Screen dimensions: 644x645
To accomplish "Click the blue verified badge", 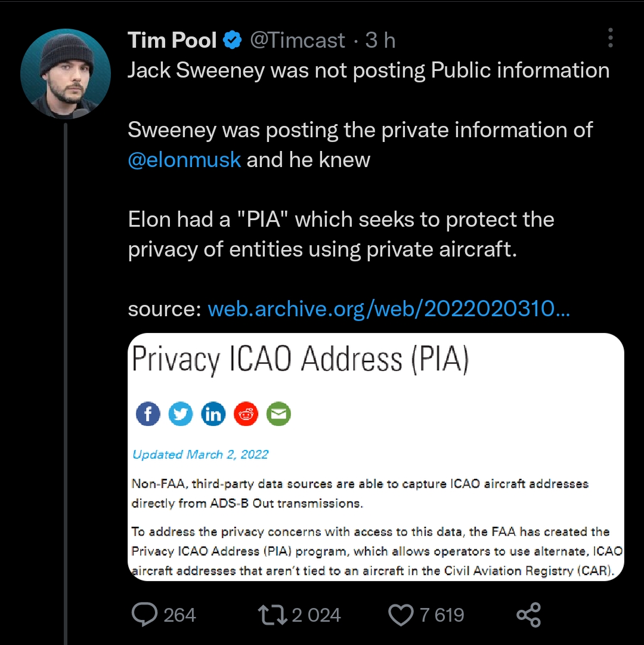I will pyautogui.click(x=232, y=40).
